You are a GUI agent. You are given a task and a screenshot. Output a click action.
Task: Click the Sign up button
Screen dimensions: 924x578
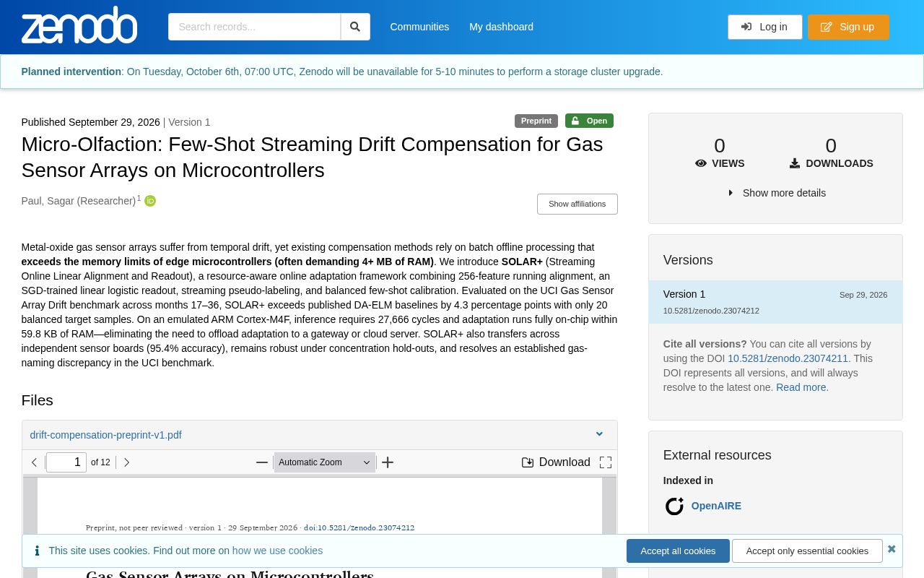848,27
